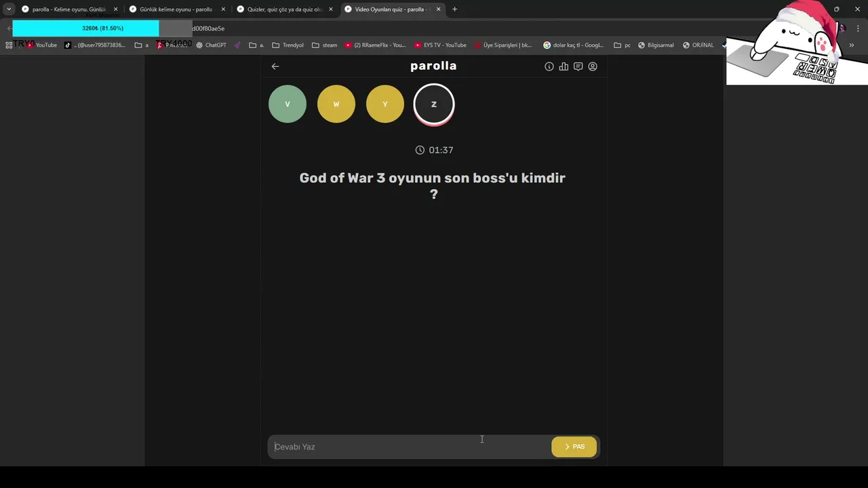Close the Quizler browser tab
The image size is (868, 488).
[331, 9]
